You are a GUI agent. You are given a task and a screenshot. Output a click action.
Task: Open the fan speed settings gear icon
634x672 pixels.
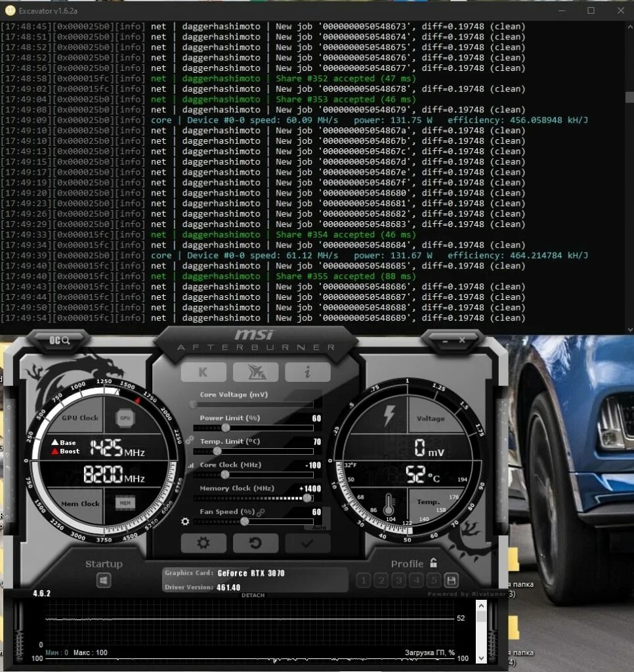(185, 521)
